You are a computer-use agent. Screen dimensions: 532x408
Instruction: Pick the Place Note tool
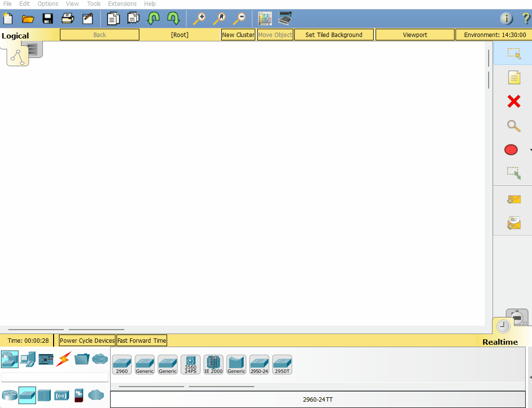coord(513,77)
